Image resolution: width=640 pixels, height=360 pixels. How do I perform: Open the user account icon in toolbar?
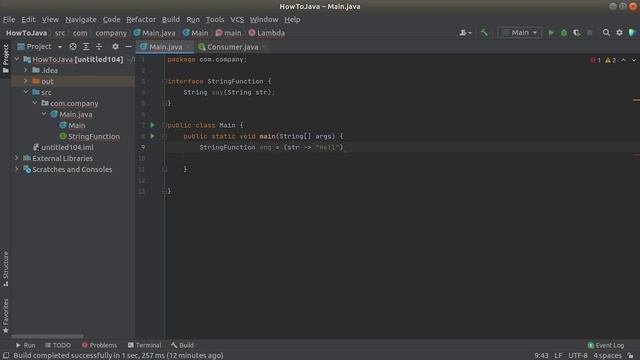click(465, 33)
